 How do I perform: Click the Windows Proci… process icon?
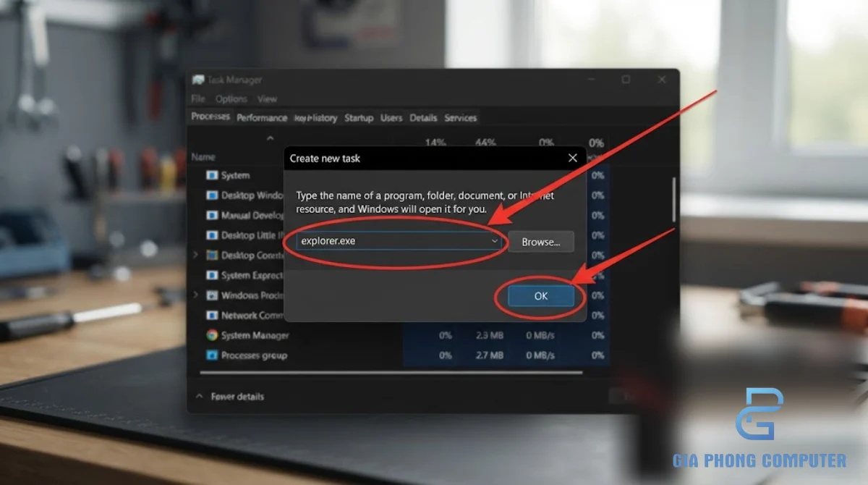pyautogui.click(x=212, y=295)
